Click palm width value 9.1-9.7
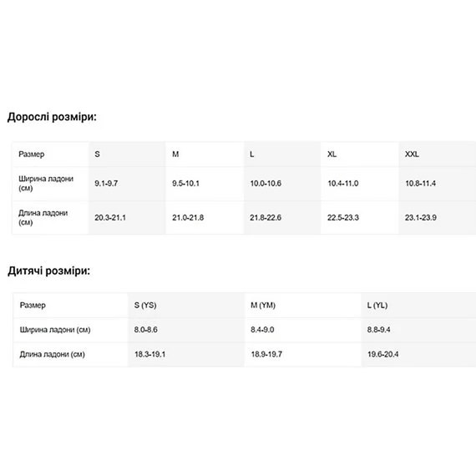The width and height of the screenshot is (476, 476). pos(106,184)
